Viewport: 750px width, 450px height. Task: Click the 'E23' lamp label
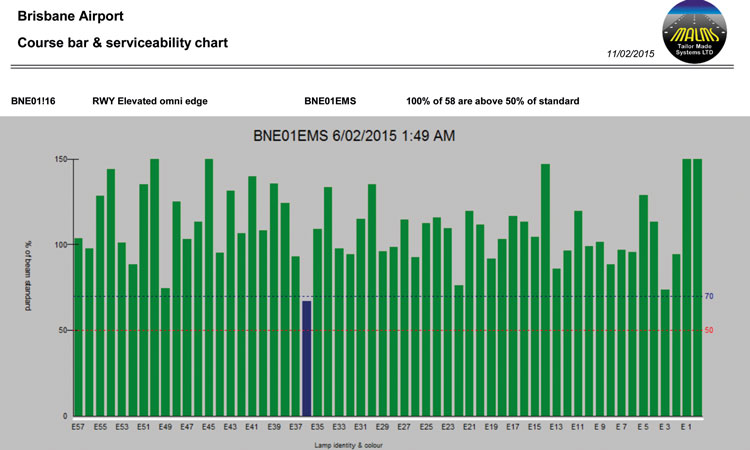[448, 427]
